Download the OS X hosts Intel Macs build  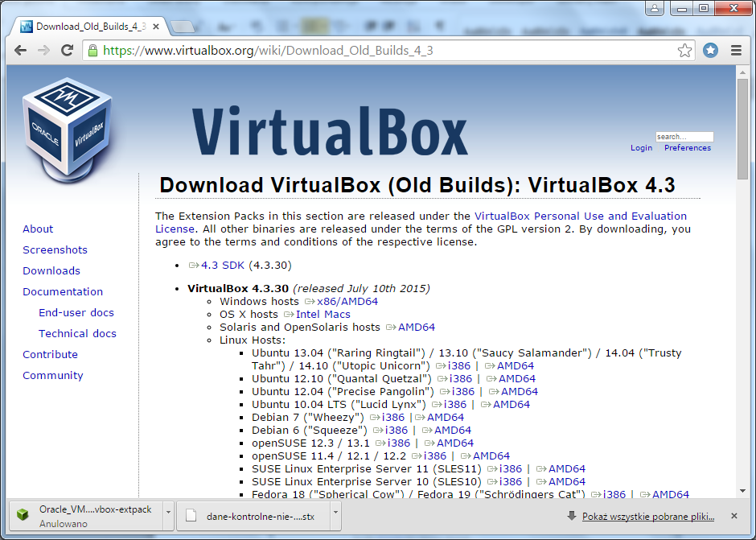323,315
